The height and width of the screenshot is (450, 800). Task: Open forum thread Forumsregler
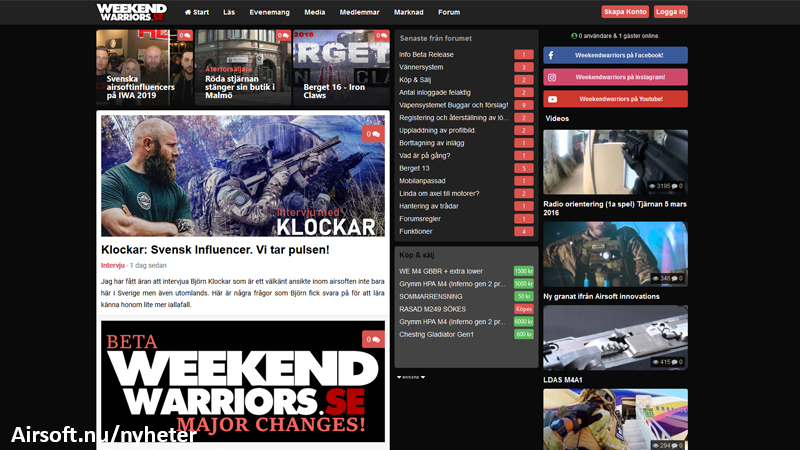pos(420,219)
